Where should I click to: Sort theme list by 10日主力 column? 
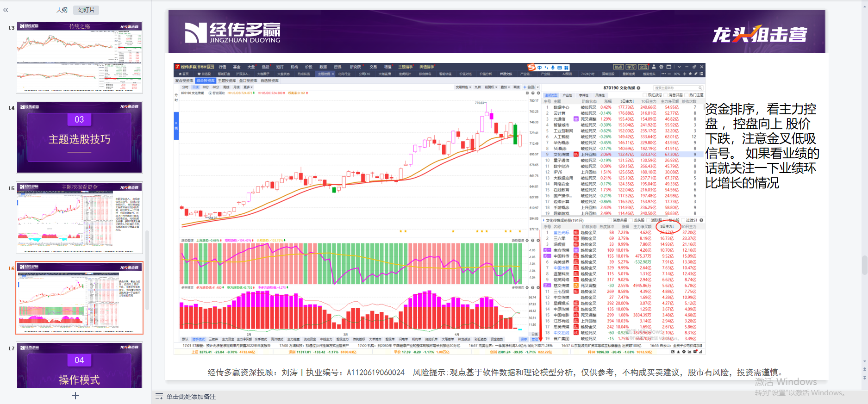[x=649, y=101]
